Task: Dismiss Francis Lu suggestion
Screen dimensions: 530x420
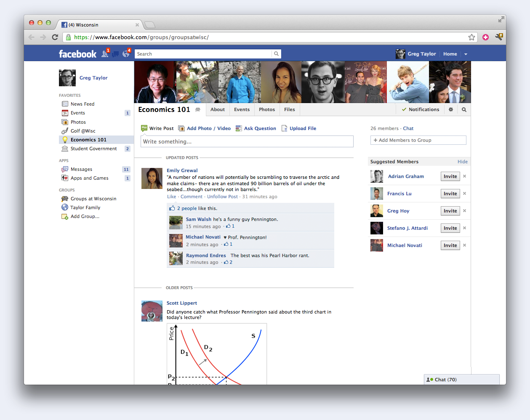Action: [x=465, y=194]
